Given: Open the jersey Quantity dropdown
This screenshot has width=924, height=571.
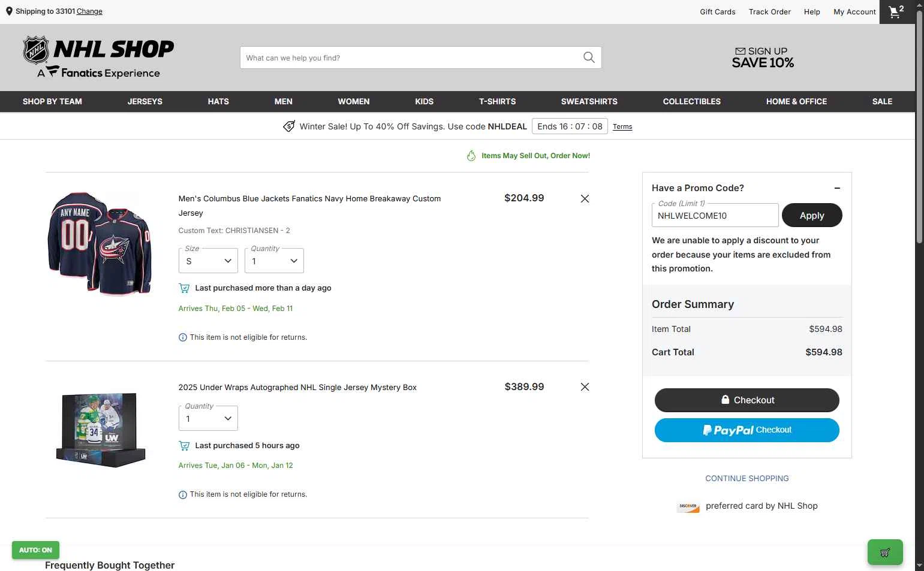Looking at the screenshot, I should [274, 261].
